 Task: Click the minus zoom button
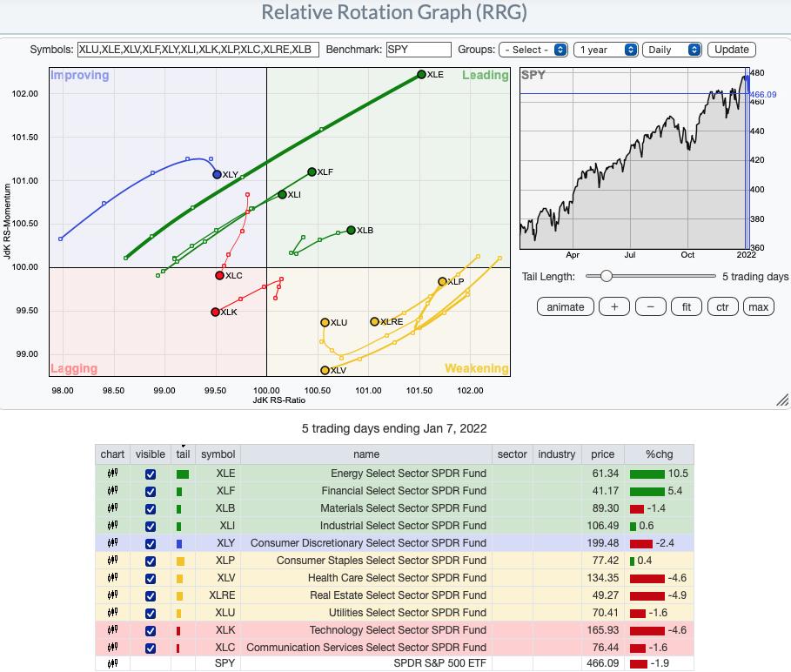click(x=650, y=306)
